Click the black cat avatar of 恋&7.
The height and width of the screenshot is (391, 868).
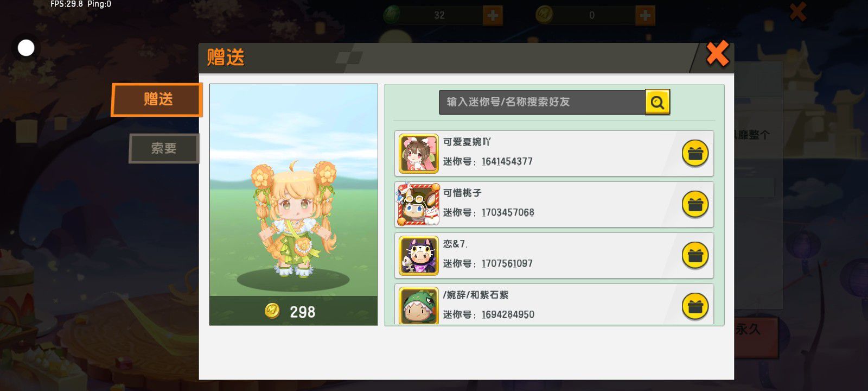tap(419, 256)
